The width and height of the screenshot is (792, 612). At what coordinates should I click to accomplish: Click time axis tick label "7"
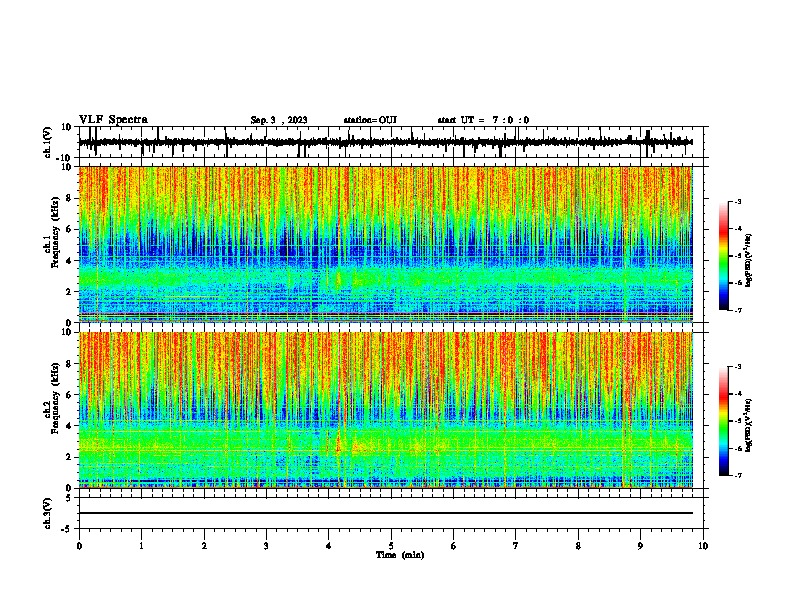pyautogui.click(x=516, y=546)
